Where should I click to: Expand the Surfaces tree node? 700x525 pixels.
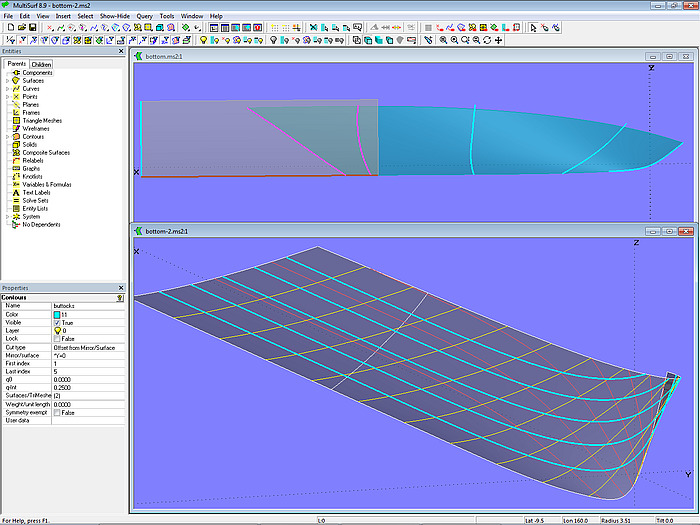[7, 81]
